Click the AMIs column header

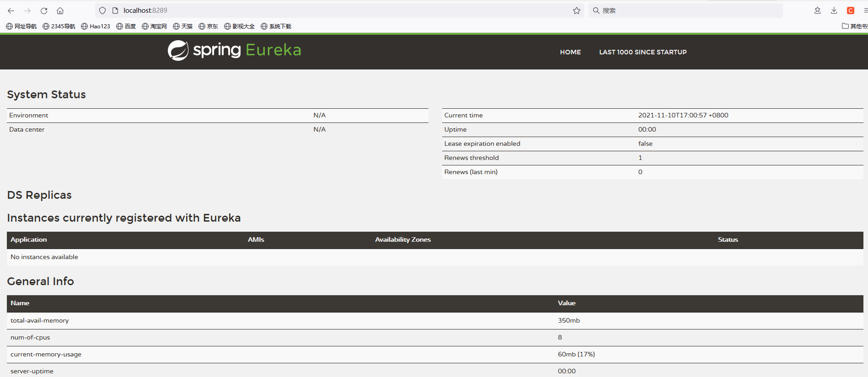(x=256, y=239)
